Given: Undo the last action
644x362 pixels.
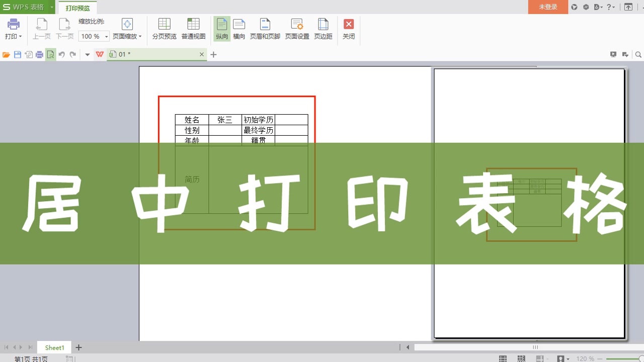Looking at the screenshot, I should pos(61,54).
